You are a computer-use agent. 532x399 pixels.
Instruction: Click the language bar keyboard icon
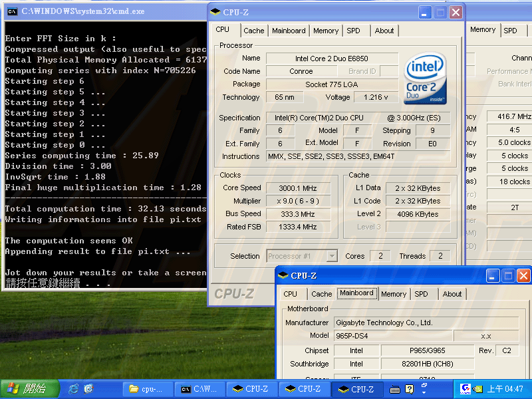coord(394,389)
